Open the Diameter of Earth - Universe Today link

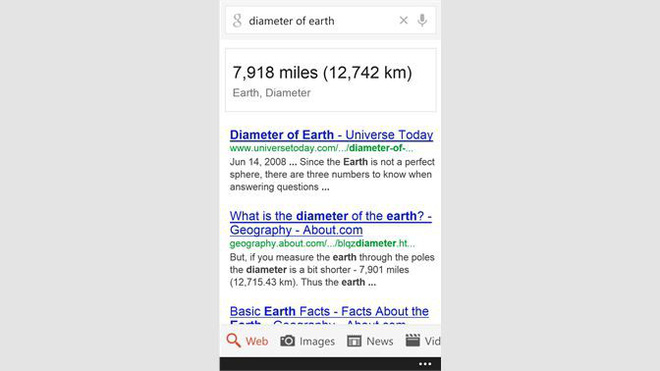(331, 135)
